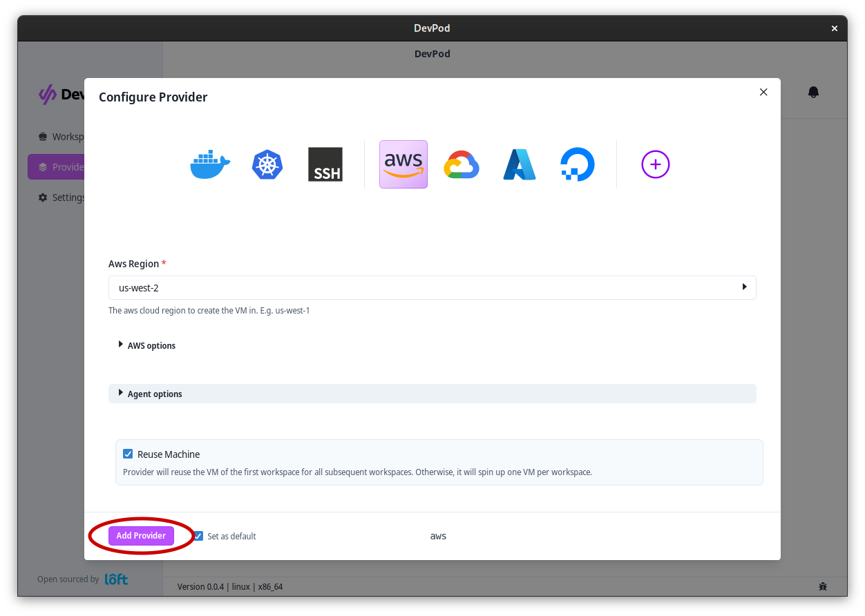Select the AWS provider icon
The height and width of the screenshot is (616, 865).
403,164
